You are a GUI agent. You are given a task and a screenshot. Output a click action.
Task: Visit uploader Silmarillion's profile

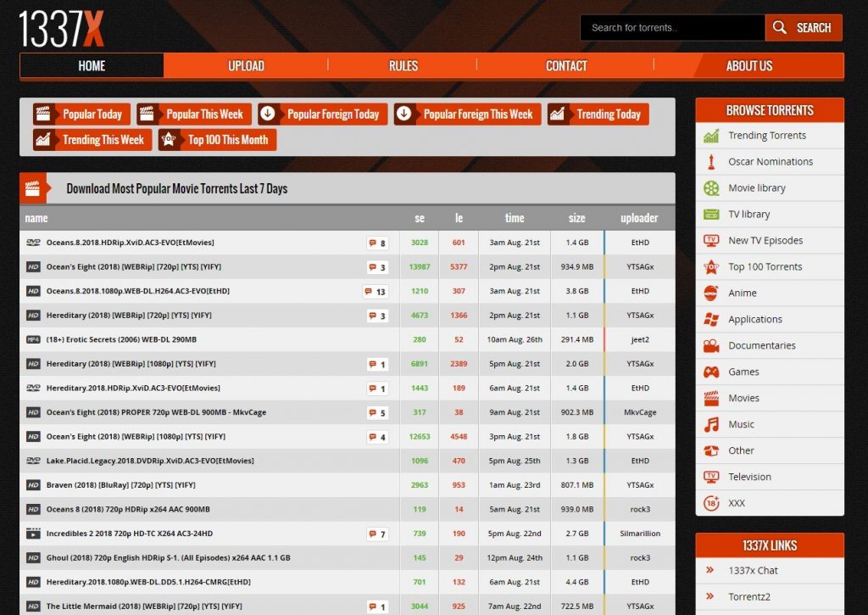tap(639, 534)
